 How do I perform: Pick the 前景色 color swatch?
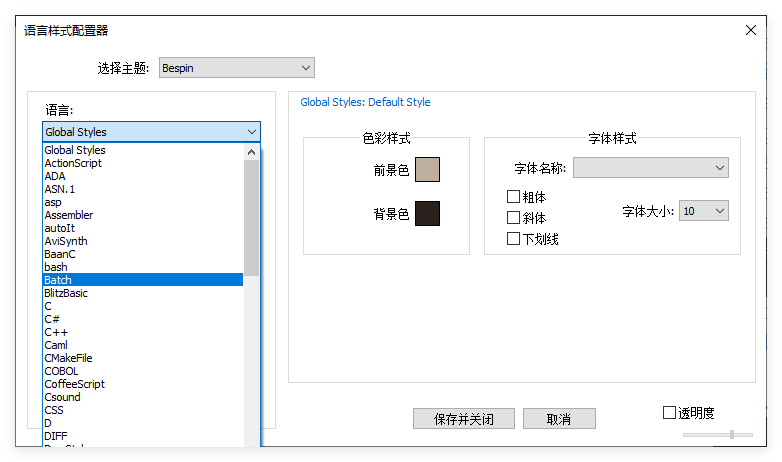coord(427,170)
